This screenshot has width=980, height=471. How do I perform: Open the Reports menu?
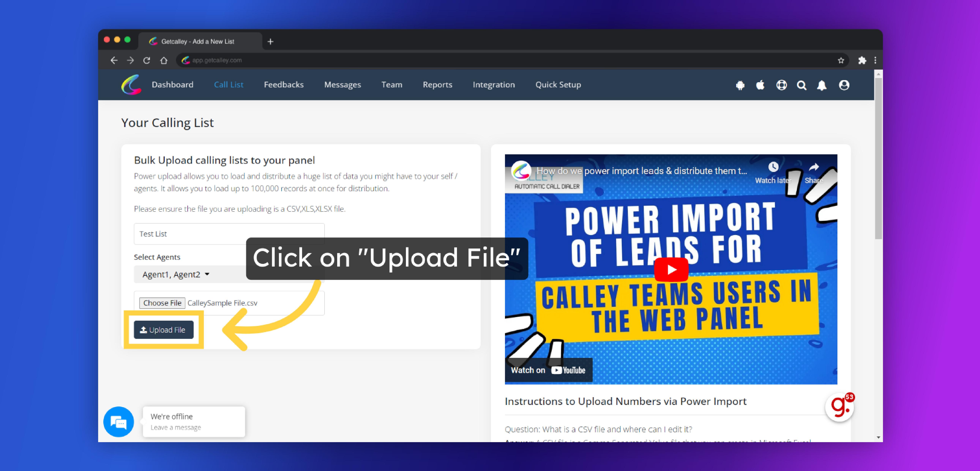click(x=437, y=84)
